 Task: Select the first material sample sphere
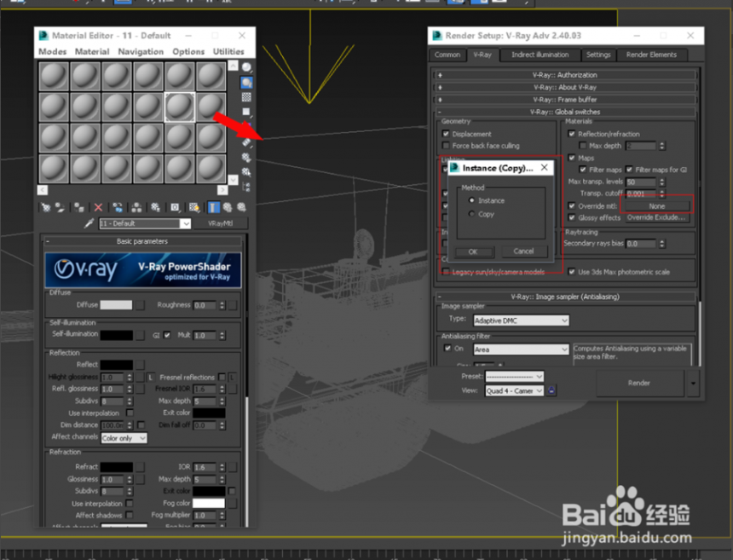pos(54,76)
